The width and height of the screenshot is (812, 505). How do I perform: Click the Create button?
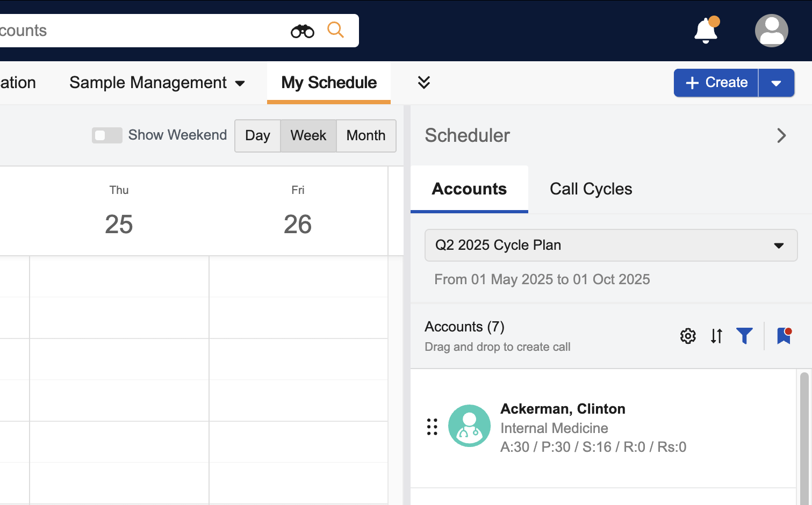point(716,83)
